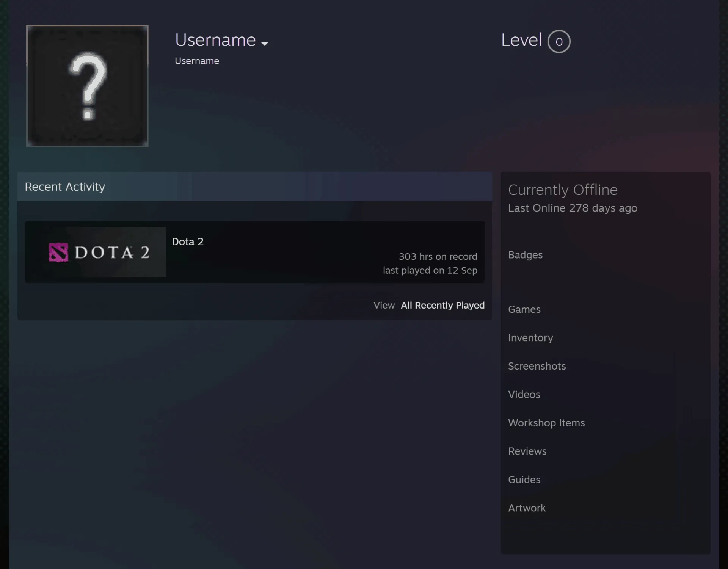Image resolution: width=728 pixels, height=569 pixels.
Task: Open Workshop Items
Action: pos(546,423)
